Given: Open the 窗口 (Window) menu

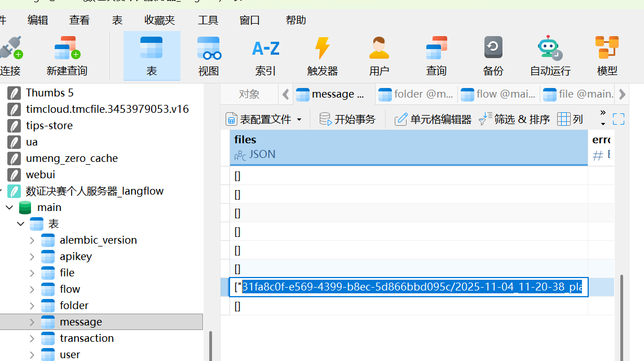Looking at the screenshot, I should (250, 20).
